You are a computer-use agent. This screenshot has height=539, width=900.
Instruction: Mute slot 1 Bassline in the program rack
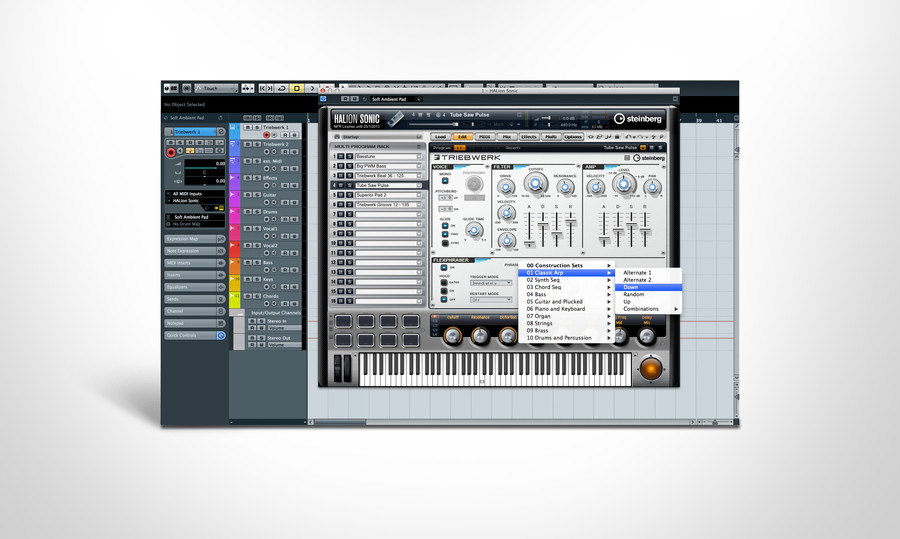click(x=341, y=156)
